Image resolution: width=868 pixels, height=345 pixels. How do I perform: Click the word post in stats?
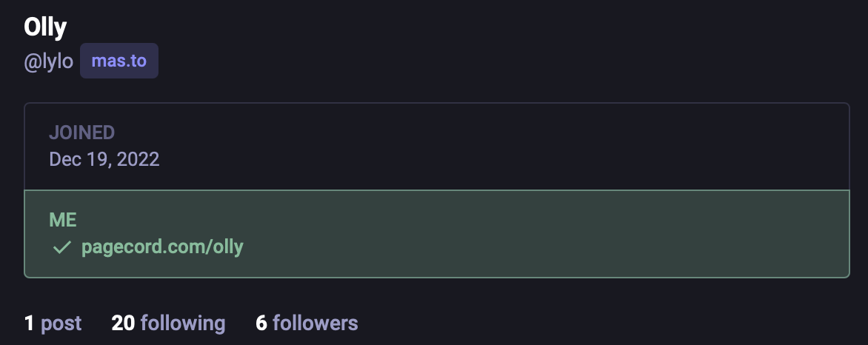tap(61, 323)
